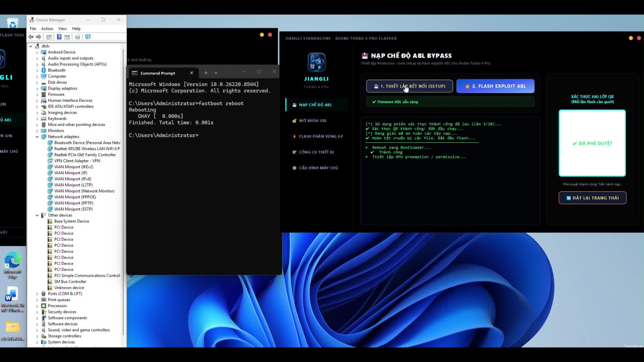Toggle the console tree toolbar icon in Device Manager
644x362 pixels.
(x=49, y=37)
